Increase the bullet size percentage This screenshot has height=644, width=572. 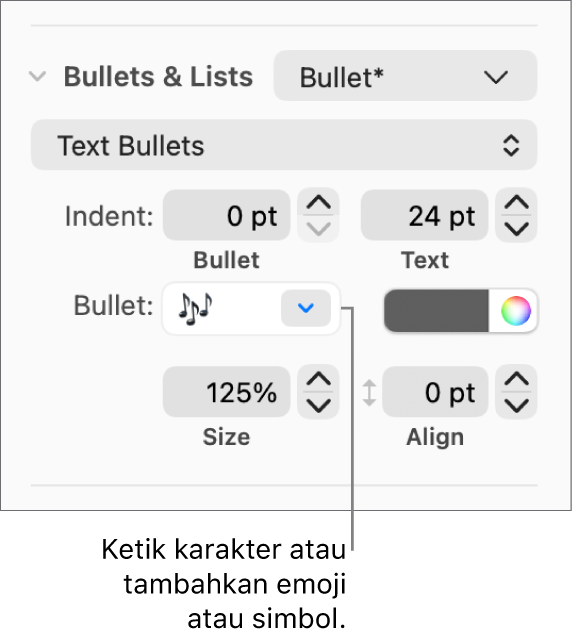click(x=318, y=379)
